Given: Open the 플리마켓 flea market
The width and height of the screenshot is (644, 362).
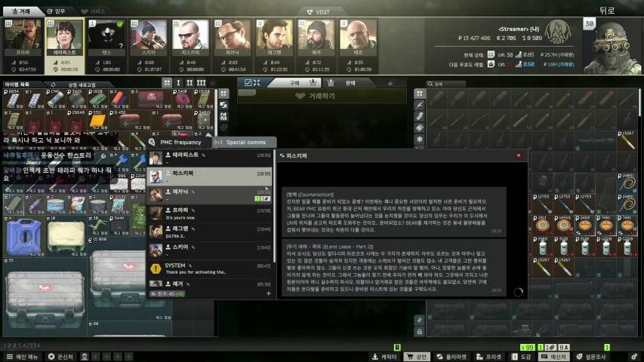Looking at the screenshot, I should pos(451,357).
